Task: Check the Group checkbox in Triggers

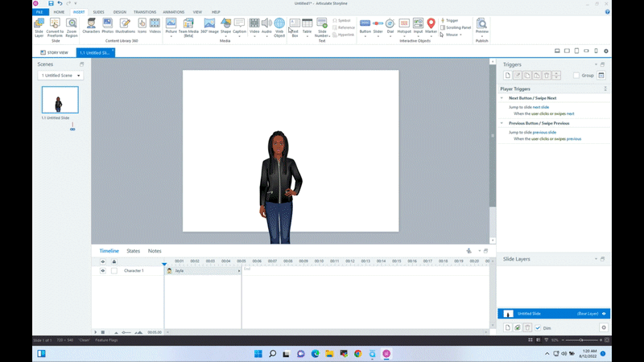Action: click(576, 75)
